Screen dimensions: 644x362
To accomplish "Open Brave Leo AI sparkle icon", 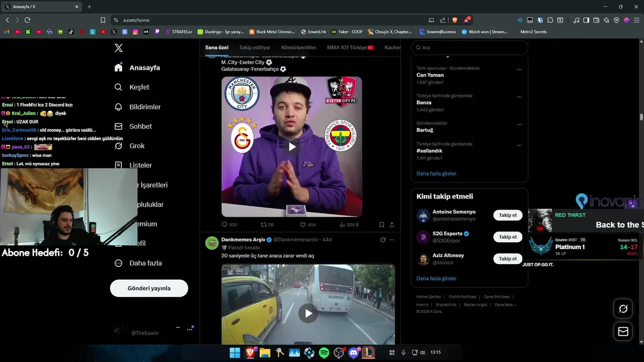I will (x=606, y=20).
